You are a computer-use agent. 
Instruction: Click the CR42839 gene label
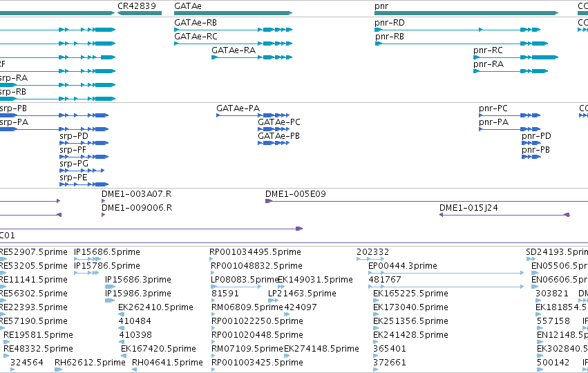(137, 6)
